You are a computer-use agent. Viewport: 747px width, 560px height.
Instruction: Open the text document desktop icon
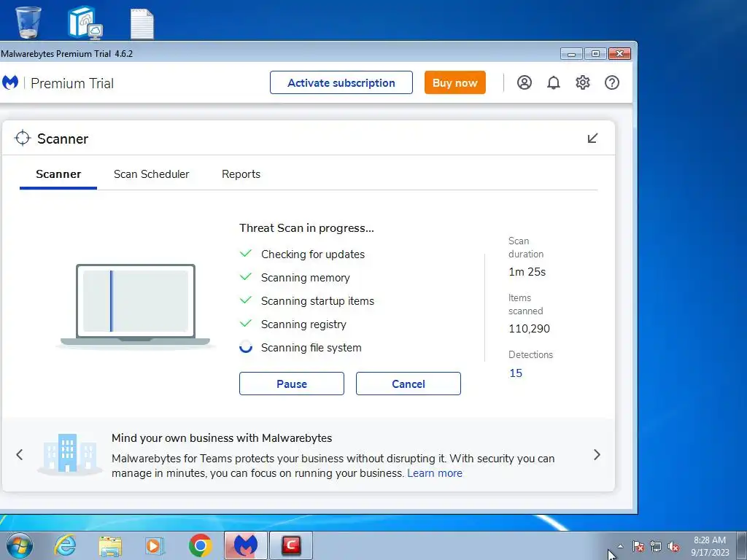142,23
